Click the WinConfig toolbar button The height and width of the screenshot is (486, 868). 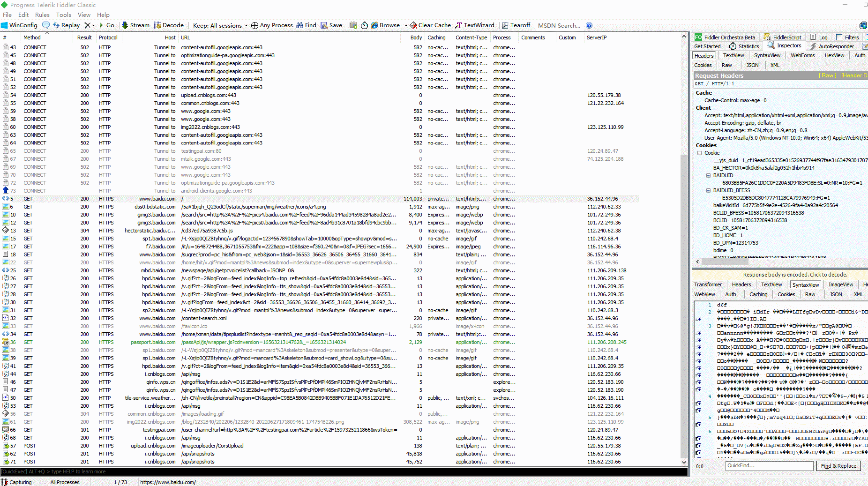pyautogui.click(x=19, y=25)
